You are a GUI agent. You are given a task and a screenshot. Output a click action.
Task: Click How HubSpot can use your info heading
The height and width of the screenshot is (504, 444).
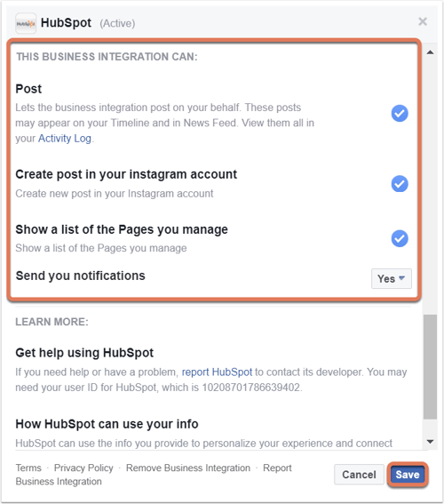pos(107,424)
